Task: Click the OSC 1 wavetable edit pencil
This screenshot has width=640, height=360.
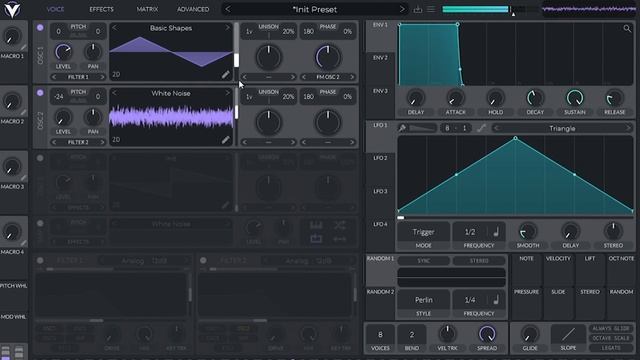Action: click(x=225, y=75)
